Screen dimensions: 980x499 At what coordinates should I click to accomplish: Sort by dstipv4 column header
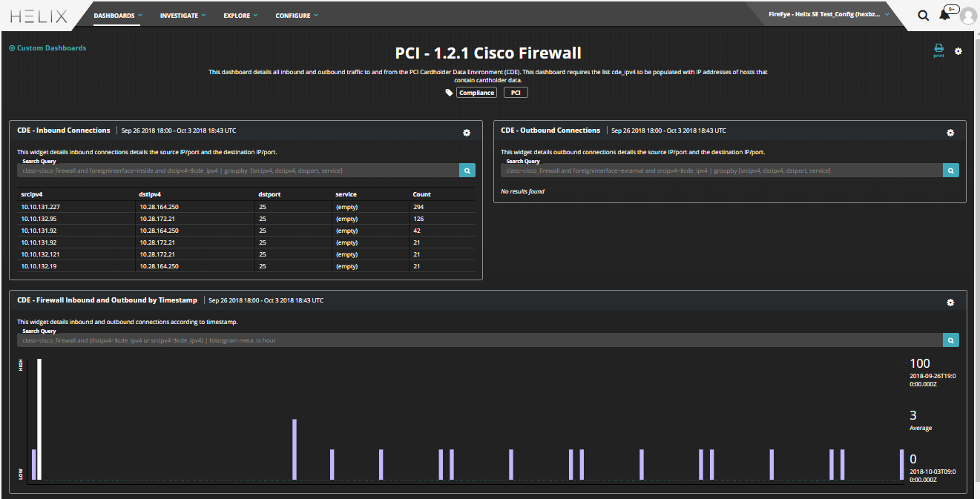[x=151, y=194]
